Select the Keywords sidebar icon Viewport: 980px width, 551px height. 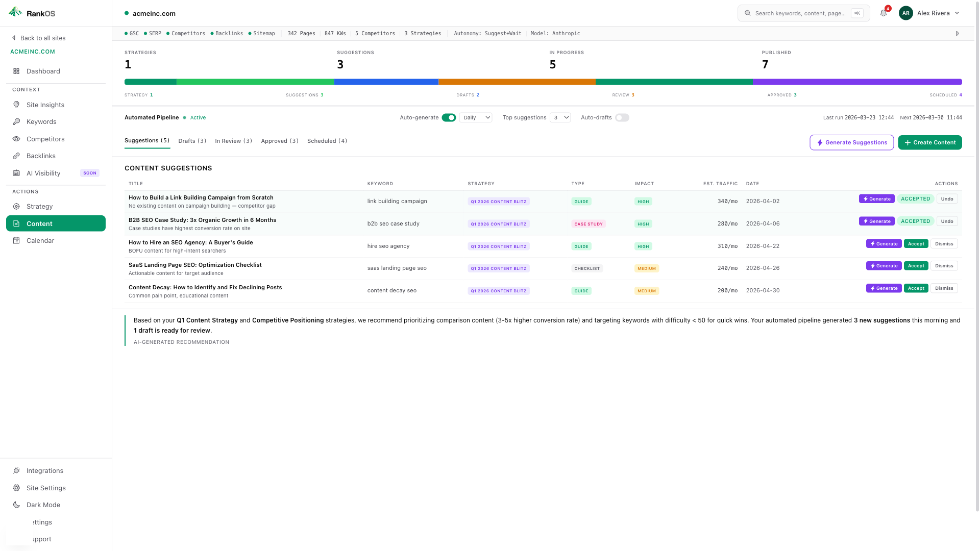pyautogui.click(x=41, y=121)
